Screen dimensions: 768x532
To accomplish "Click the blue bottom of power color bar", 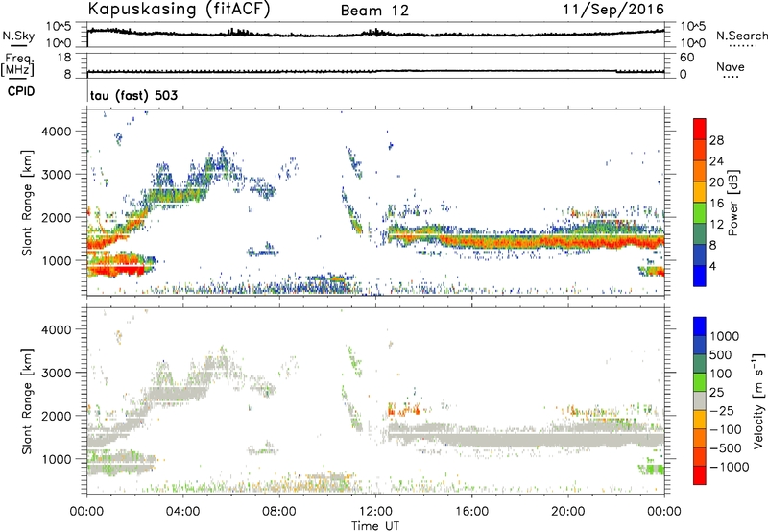I will tap(700, 276).
